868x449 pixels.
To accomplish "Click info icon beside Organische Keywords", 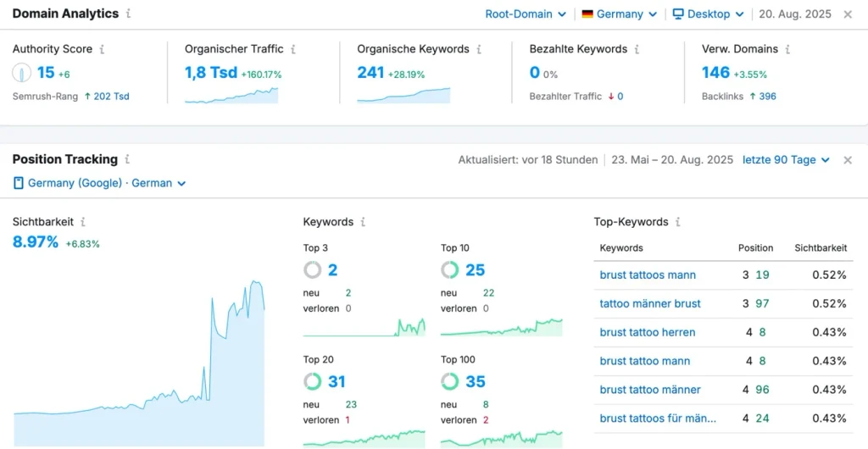I will (479, 49).
